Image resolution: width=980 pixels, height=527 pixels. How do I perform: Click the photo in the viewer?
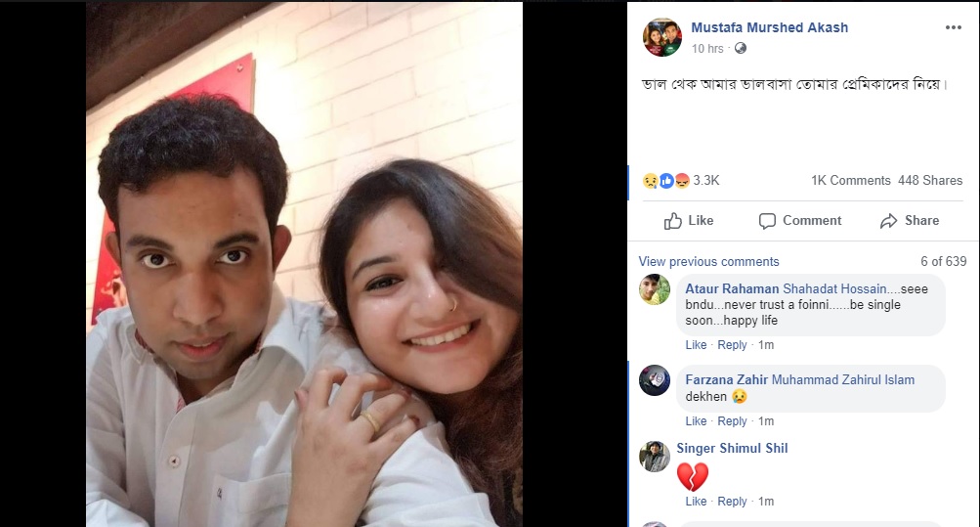304,264
